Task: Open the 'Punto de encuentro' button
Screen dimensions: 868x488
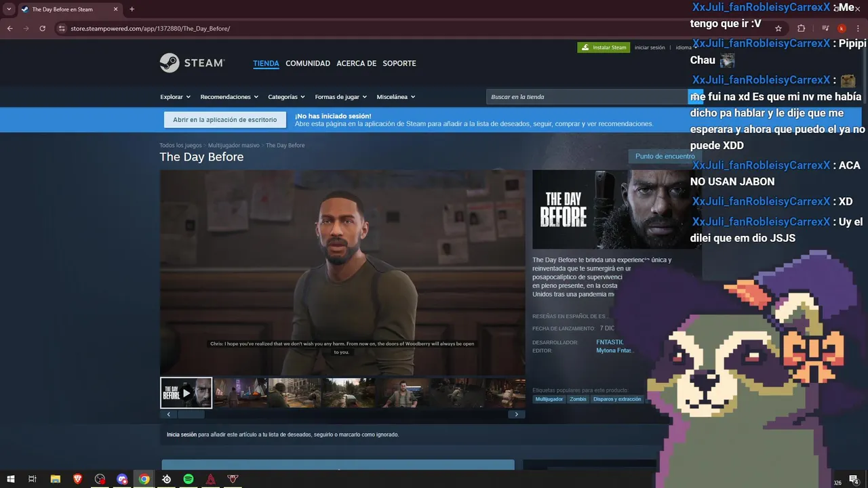Action: click(665, 157)
